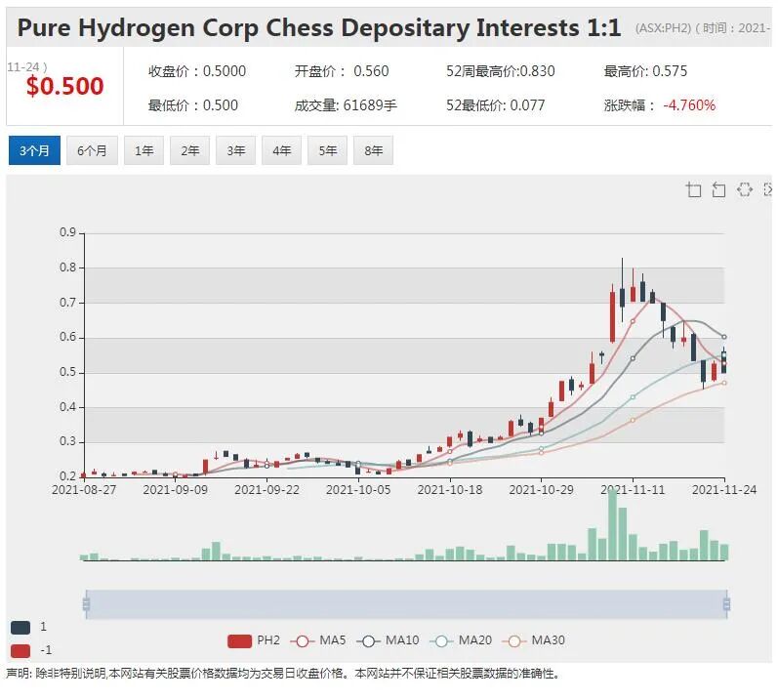Click the tallest volume bar near 2021-11-11
This screenshot has width=778, height=700.
click(612, 524)
